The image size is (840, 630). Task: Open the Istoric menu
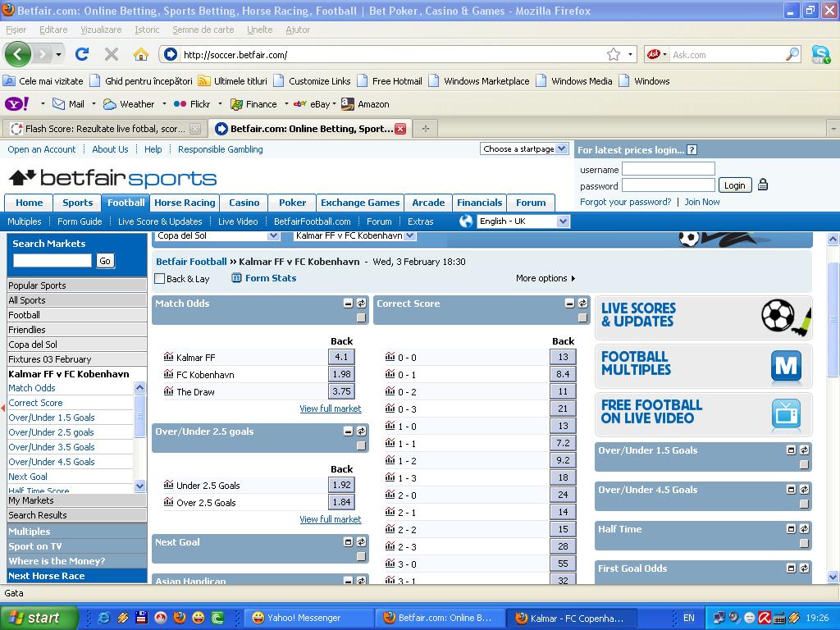147,30
